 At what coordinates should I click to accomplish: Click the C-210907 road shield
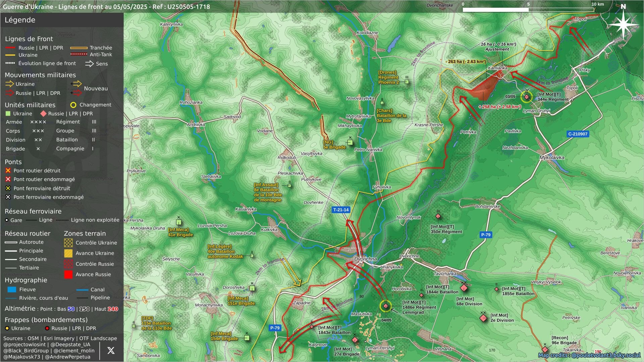point(578,134)
